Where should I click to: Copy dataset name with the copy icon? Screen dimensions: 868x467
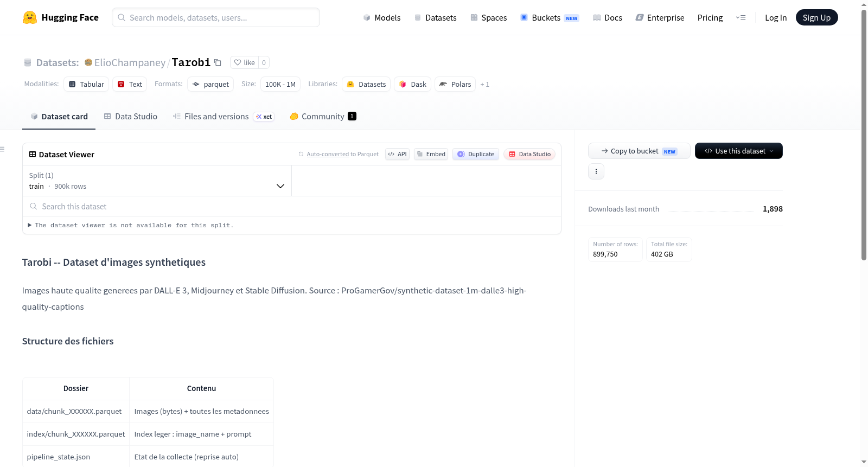(218, 62)
